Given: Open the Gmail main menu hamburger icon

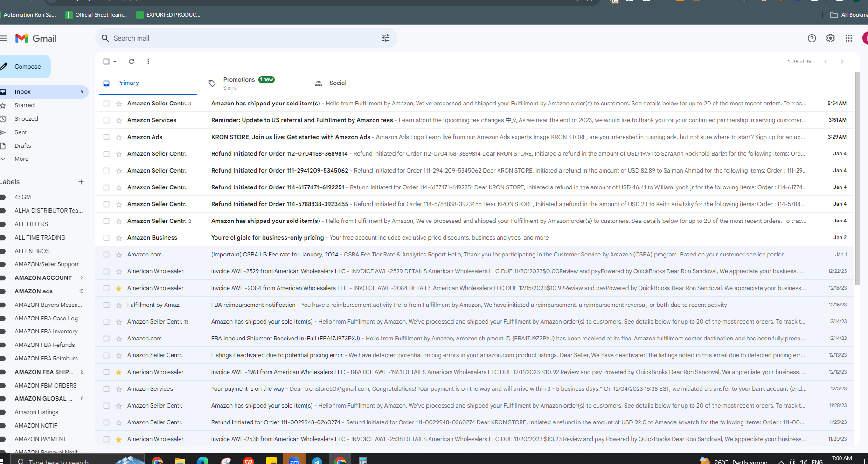Looking at the screenshot, I should coord(4,38).
